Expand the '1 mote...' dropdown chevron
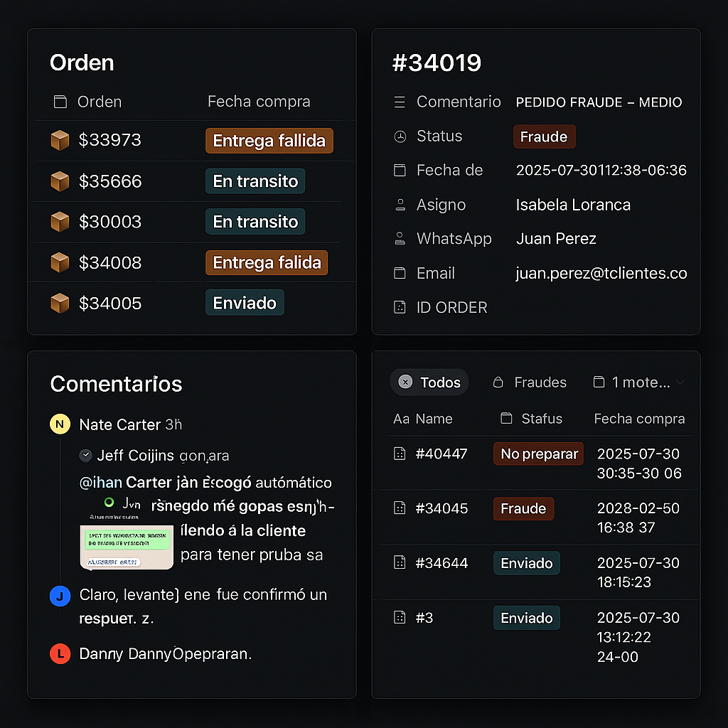Viewport: 728px width, 728px height. click(680, 382)
